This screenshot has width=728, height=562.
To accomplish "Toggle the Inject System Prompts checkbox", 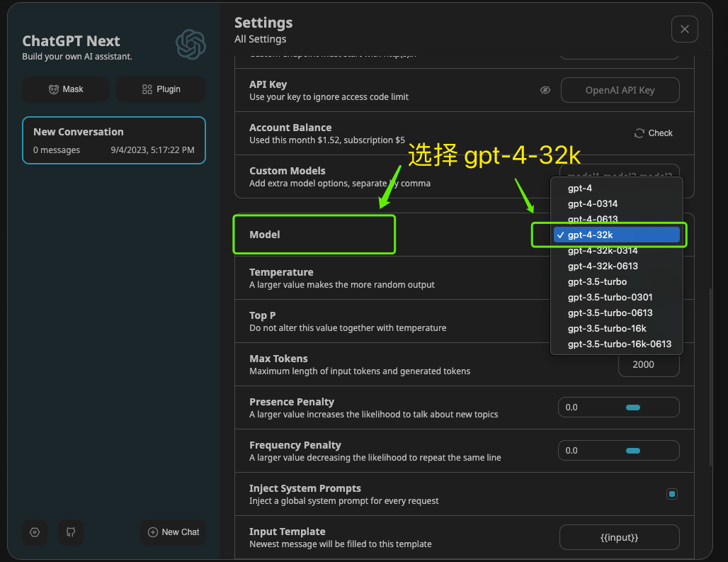I will coord(672,494).
